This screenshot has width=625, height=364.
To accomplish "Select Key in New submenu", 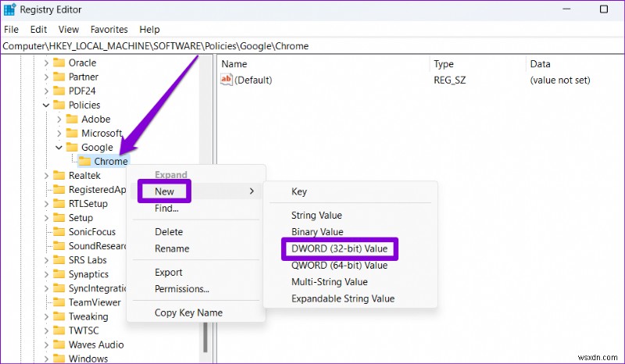I will [x=350, y=192].
